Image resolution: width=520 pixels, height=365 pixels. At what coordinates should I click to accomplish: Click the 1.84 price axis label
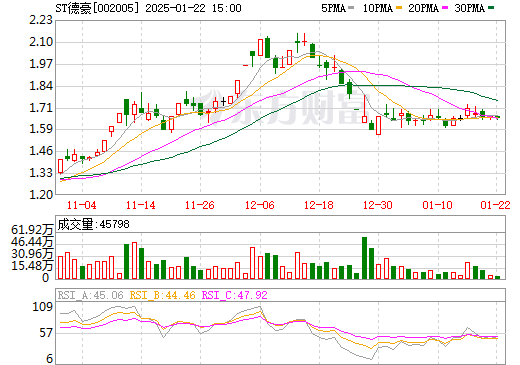41,86
